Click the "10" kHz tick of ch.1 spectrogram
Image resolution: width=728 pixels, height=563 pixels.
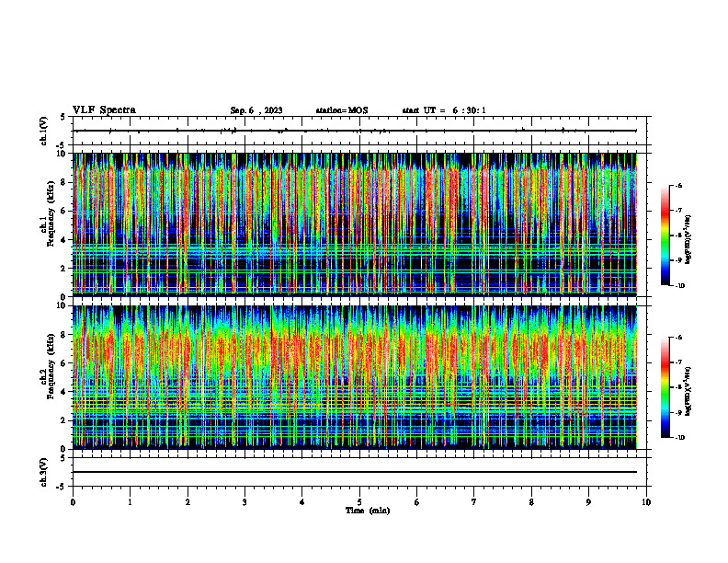63,154
